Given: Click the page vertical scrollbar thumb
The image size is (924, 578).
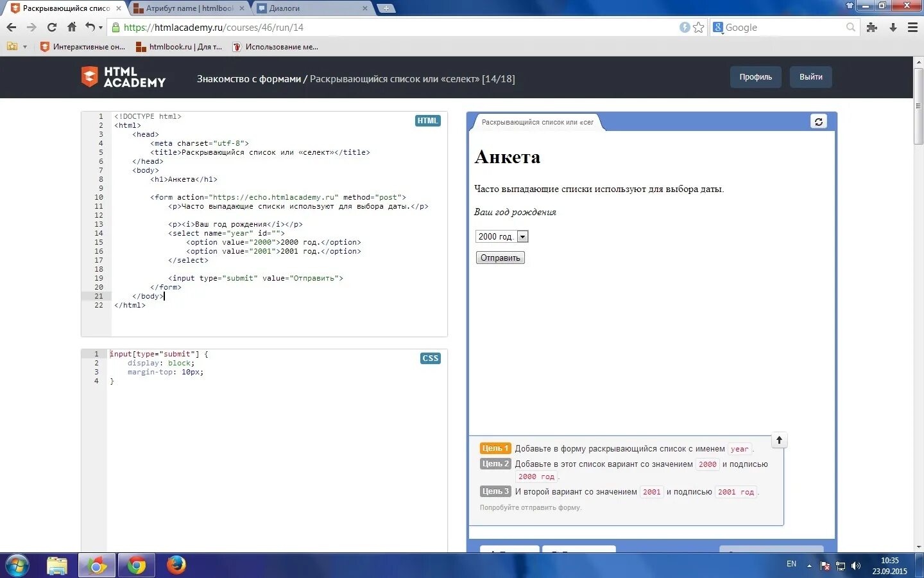Looking at the screenshot, I should point(918,106).
